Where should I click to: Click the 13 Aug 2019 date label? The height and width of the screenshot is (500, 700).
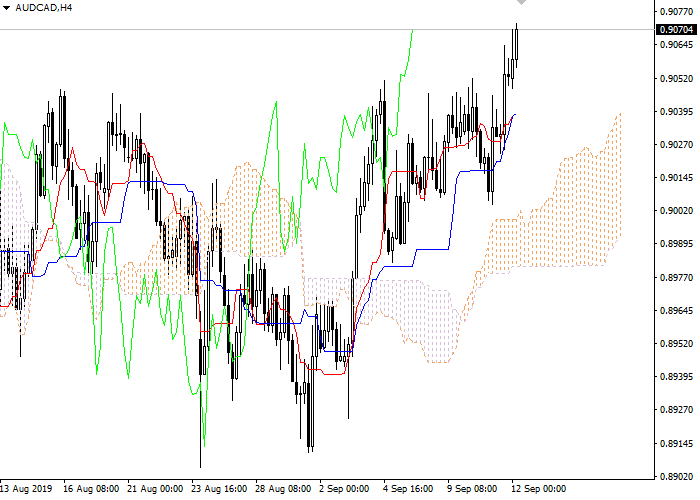pyautogui.click(x=26, y=489)
